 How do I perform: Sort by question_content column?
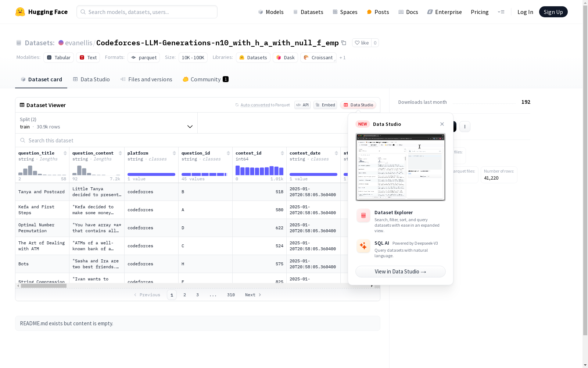click(x=120, y=153)
